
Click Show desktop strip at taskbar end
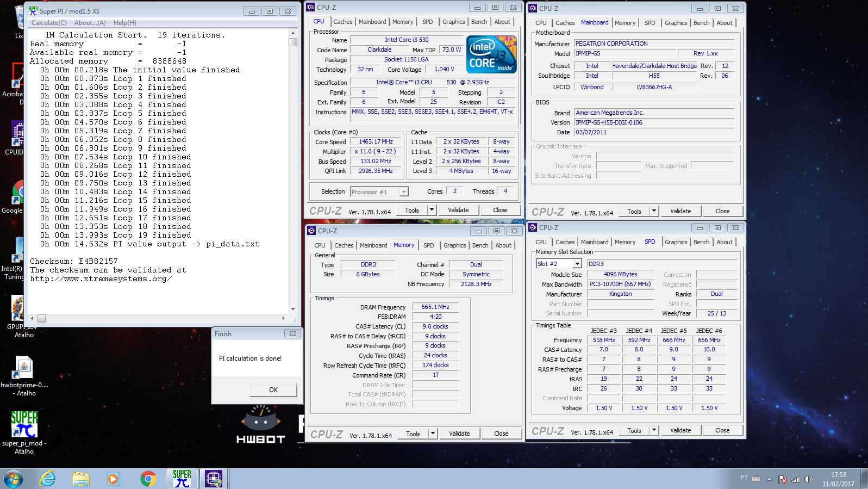(864, 479)
